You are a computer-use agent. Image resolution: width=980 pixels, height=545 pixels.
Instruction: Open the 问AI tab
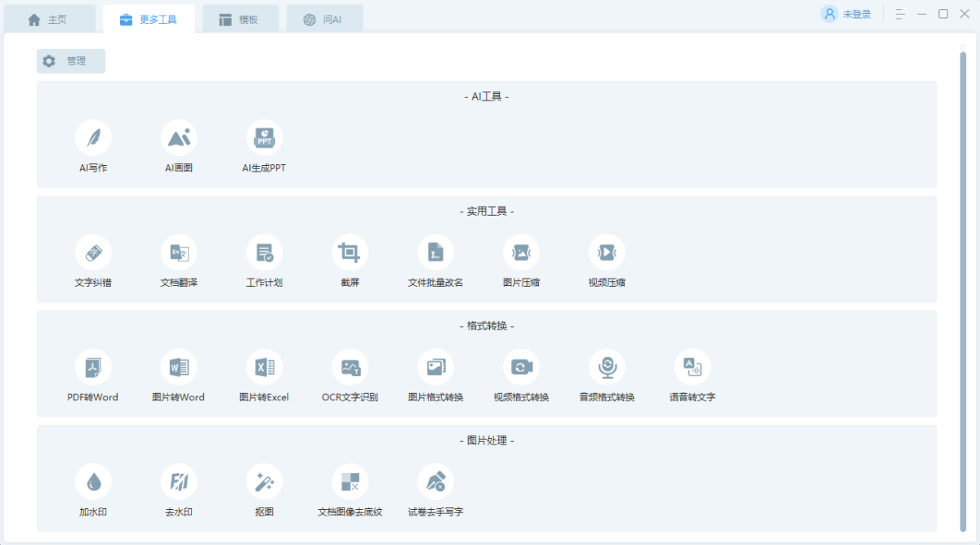click(323, 20)
